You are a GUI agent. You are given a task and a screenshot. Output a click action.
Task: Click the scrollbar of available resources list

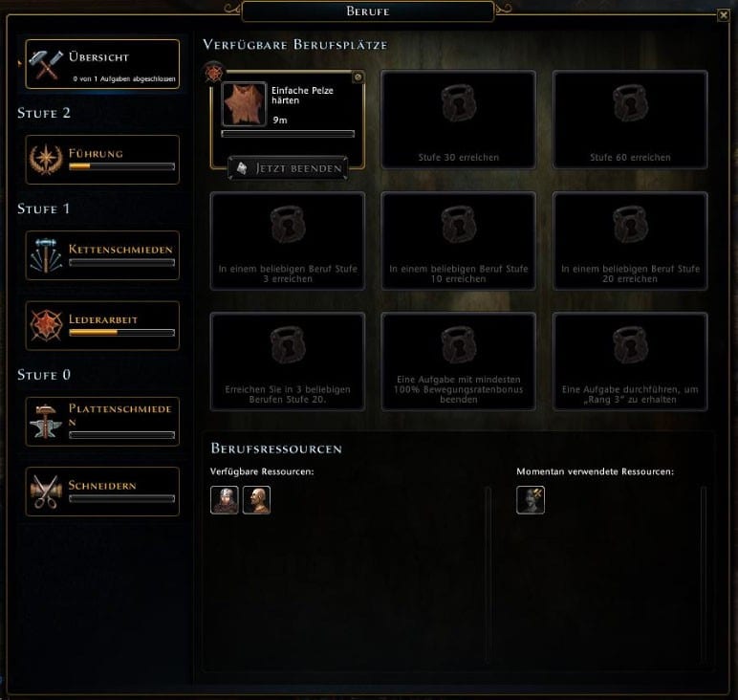coord(488,576)
